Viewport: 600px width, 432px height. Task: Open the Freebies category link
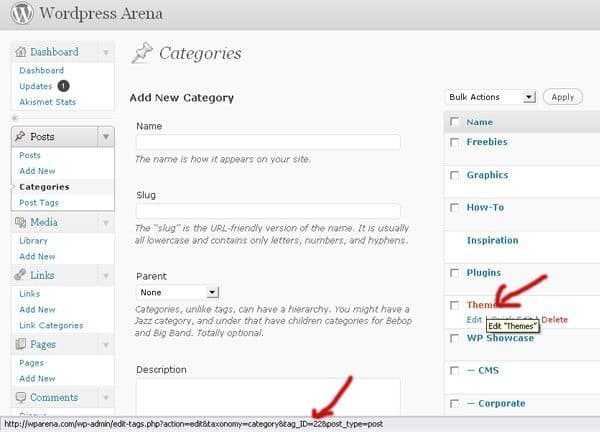[x=487, y=142]
